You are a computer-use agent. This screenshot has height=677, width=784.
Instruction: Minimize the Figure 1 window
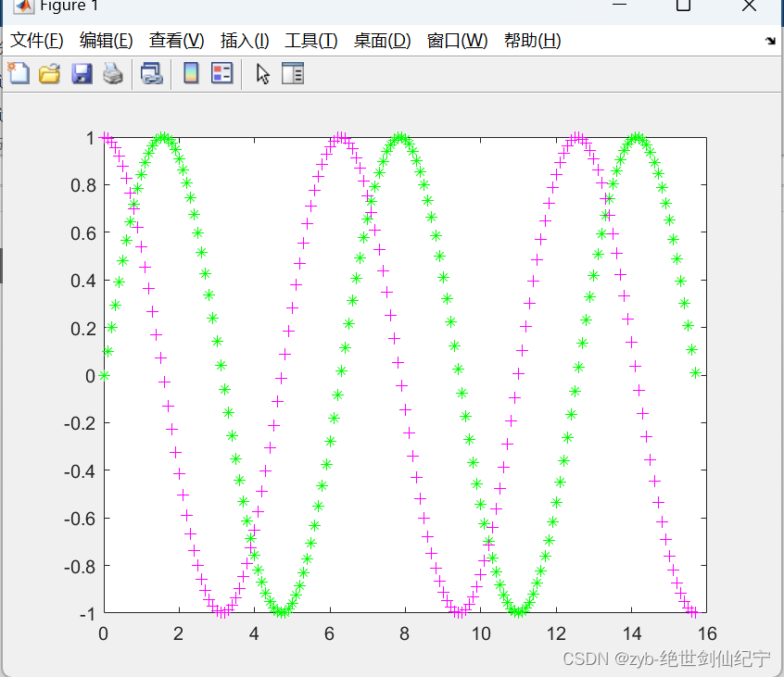pyautogui.click(x=619, y=4)
